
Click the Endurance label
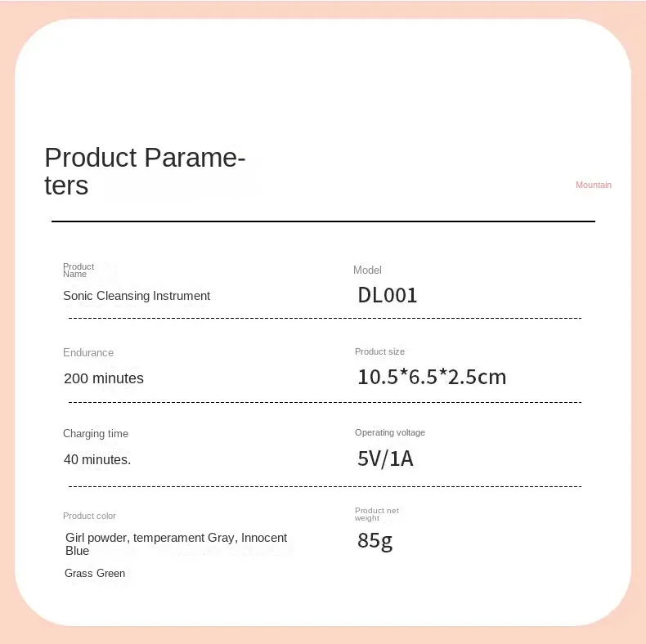(x=88, y=352)
